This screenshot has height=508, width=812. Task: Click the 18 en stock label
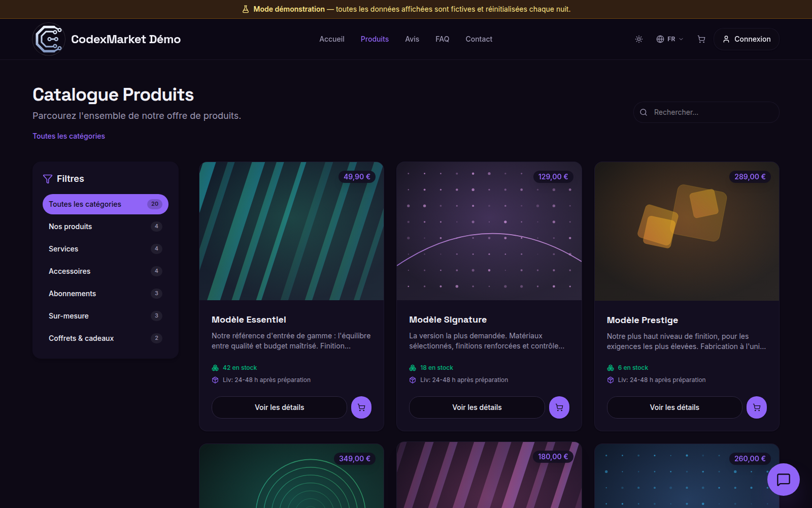point(436,368)
